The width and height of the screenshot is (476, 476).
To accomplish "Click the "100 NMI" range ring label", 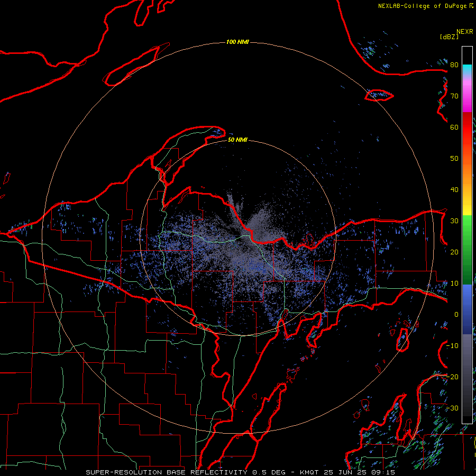I will 237,42.
